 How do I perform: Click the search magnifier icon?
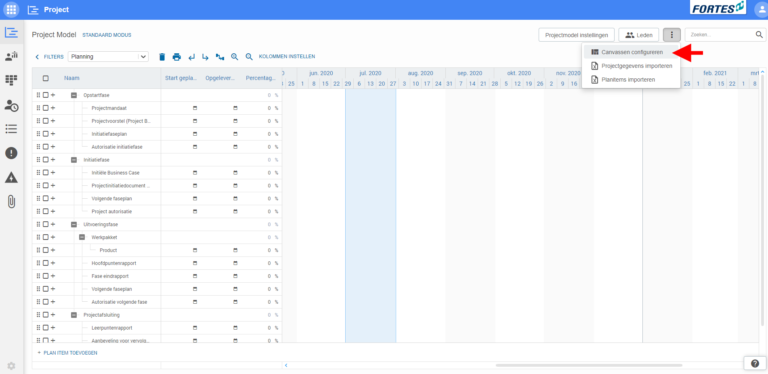click(x=759, y=34)
